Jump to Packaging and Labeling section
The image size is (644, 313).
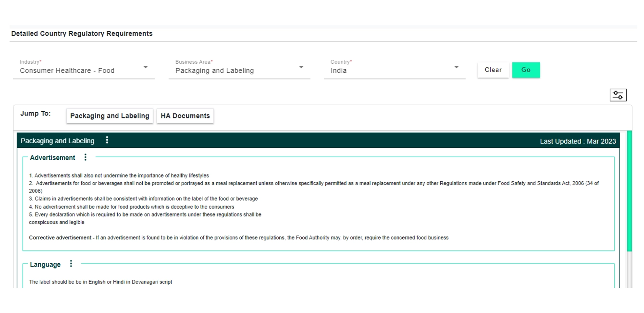point(109,116)
